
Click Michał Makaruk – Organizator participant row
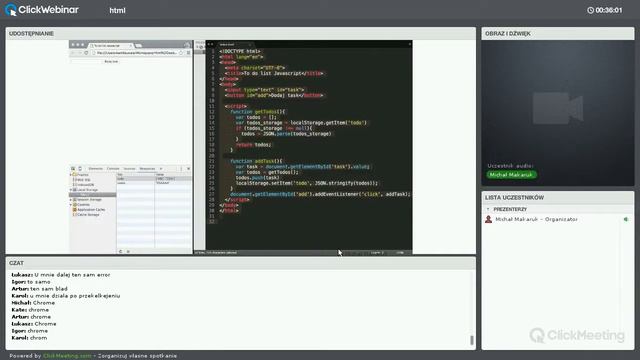pos(558,219)
